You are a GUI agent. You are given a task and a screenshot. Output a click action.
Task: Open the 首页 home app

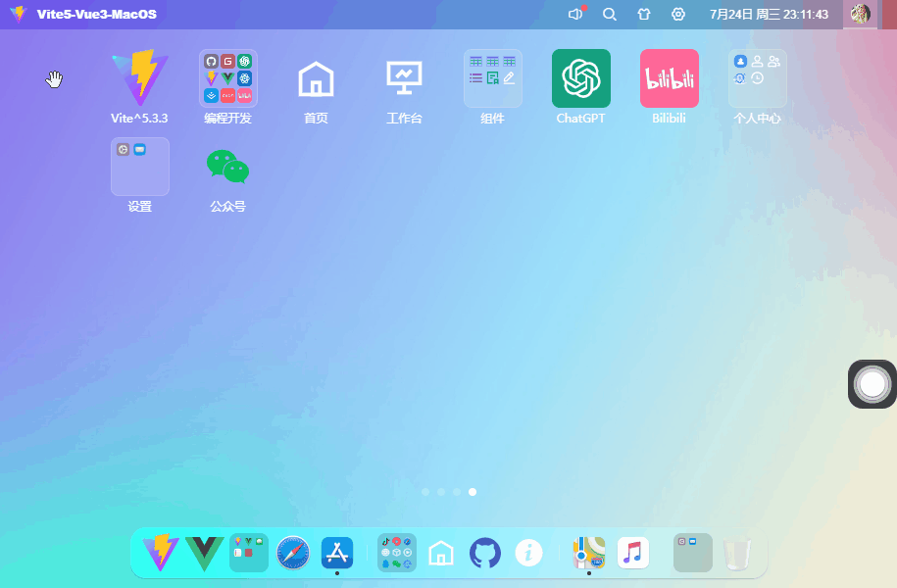point(317,78)
